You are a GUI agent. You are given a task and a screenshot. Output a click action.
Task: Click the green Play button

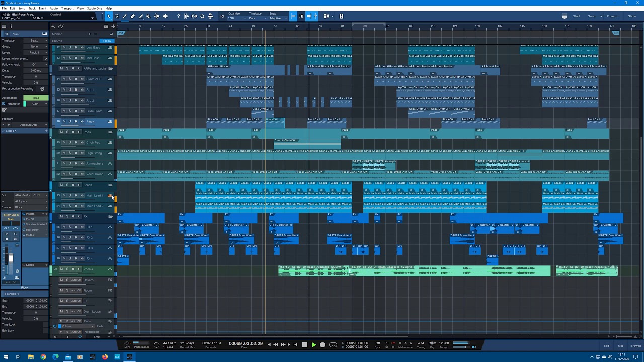[313, 345]
